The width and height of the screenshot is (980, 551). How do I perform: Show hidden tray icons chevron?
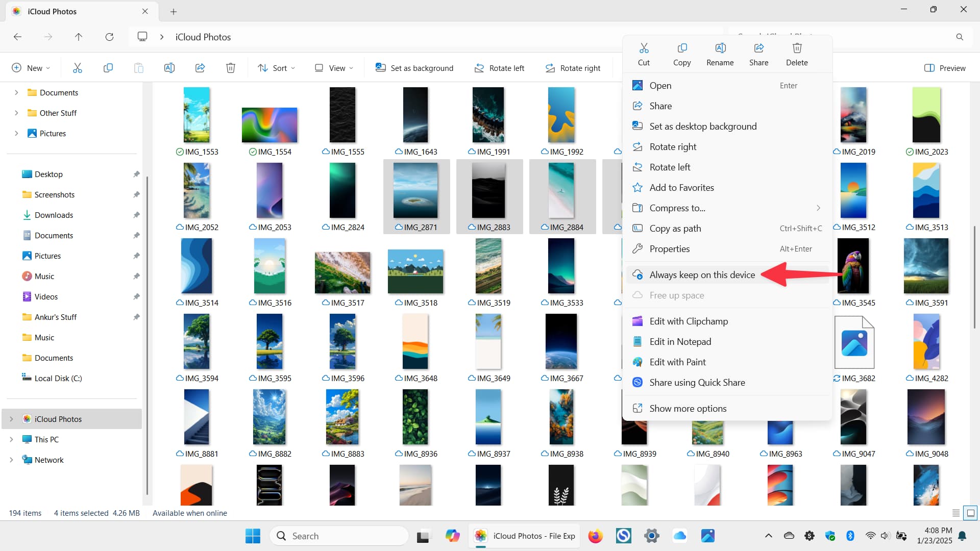(x=768, y=536)
